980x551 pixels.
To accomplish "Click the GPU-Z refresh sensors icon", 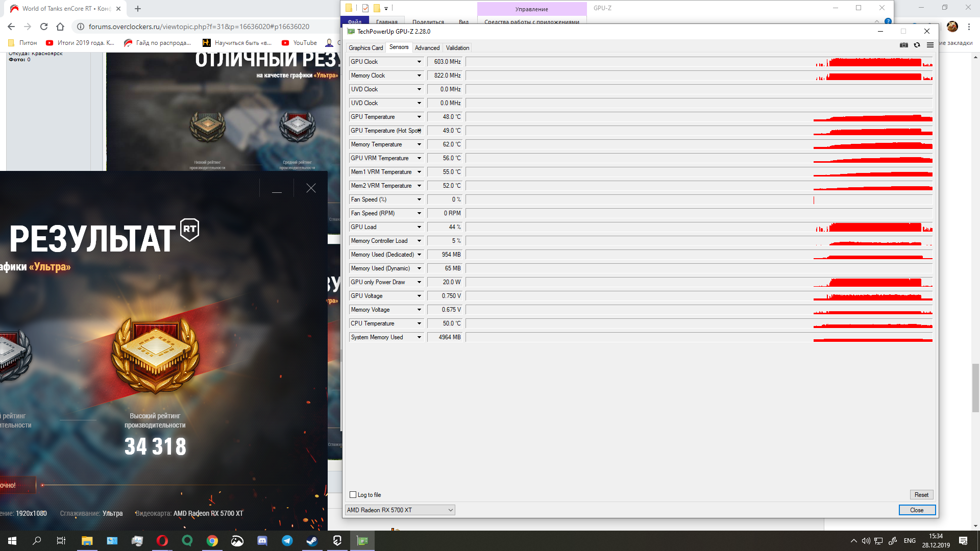I will coord(917,45).
